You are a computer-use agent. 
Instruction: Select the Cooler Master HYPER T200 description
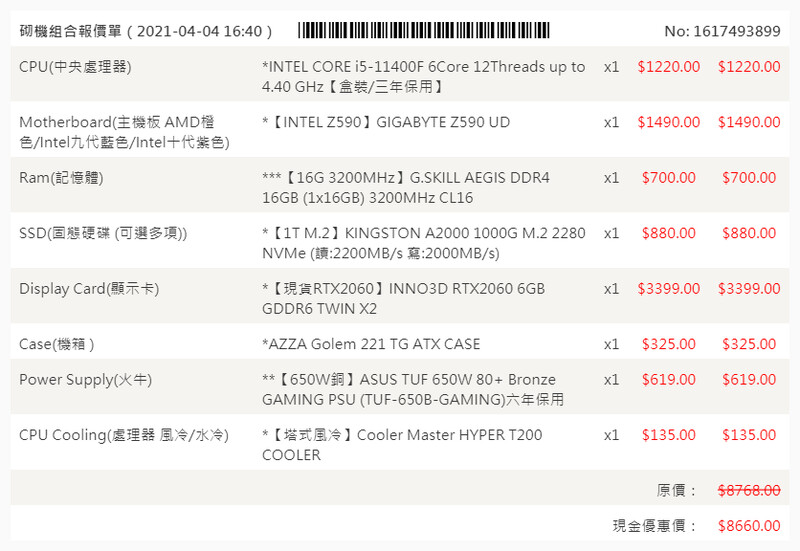tap(402, 445)
